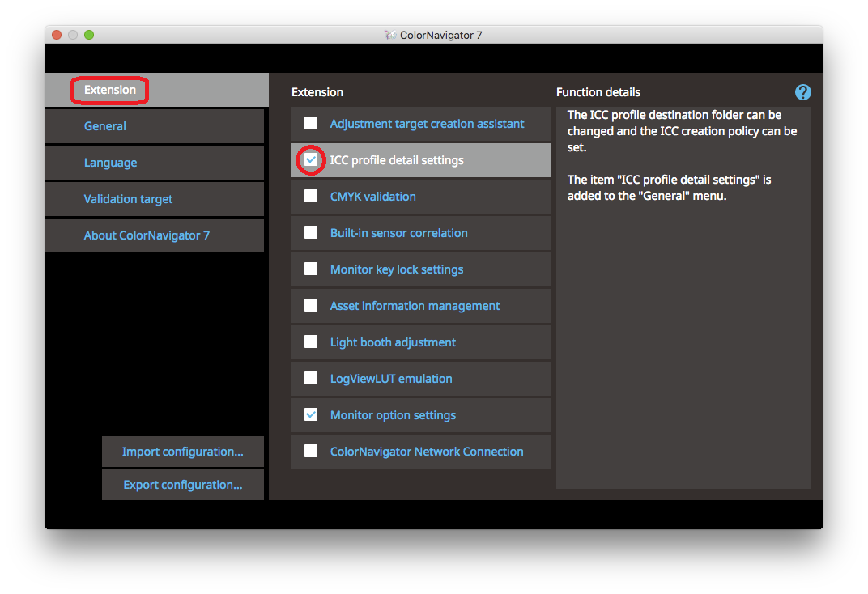
Task: Select the Asset information management label
Action: click(415, 306)
